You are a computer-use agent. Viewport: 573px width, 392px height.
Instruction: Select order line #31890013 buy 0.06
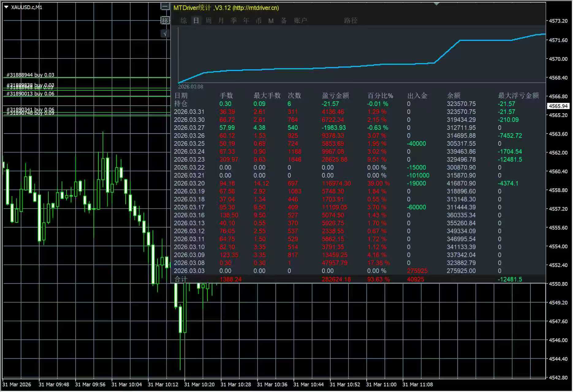[x=30, y=94]
